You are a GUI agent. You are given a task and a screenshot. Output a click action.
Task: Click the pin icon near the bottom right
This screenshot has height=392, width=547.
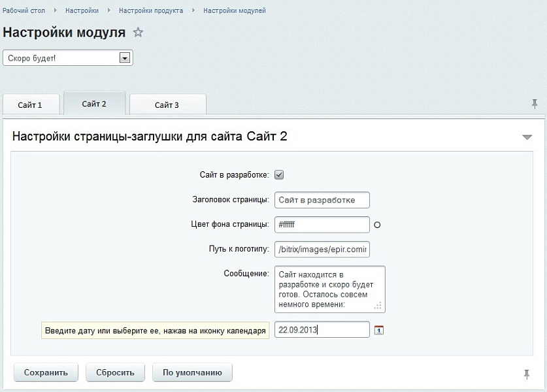[527, 372]
